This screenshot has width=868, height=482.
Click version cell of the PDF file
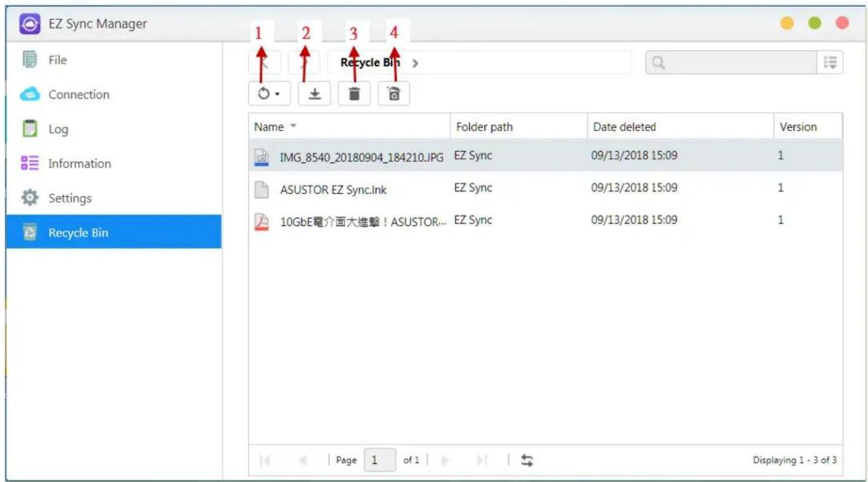(x=780, y=220)
